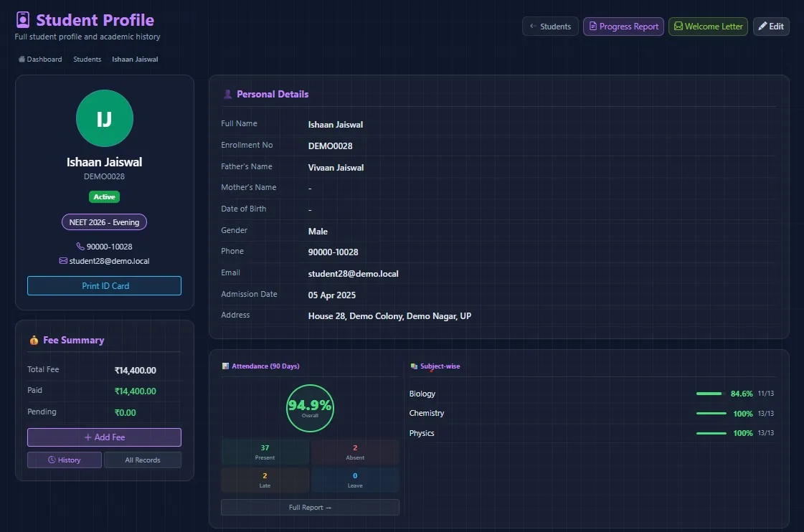Click the Physics subject name
This screenshot has width=804, height=532.
pos(422,433)
